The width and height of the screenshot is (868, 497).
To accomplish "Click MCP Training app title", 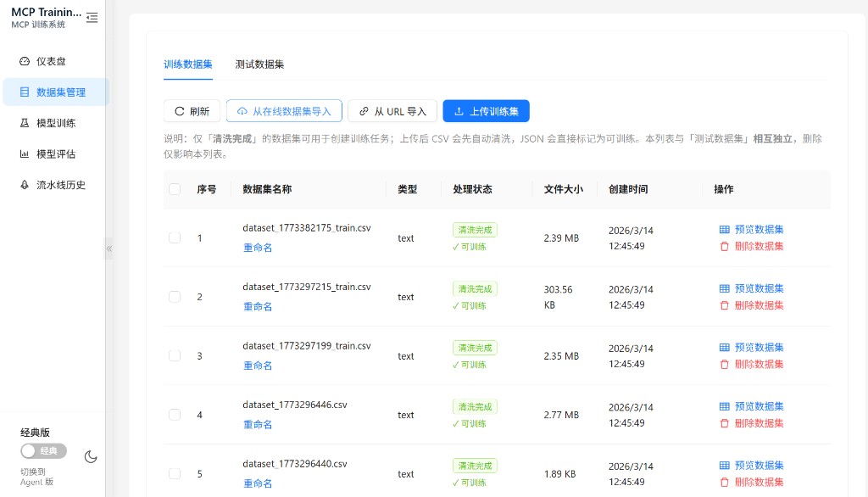I will click(x=47, y=12).
